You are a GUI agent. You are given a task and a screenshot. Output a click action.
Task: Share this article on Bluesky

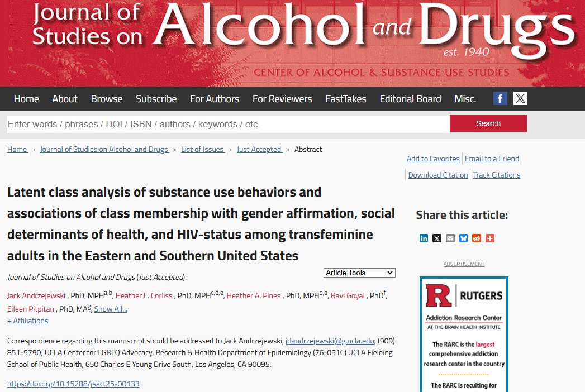(x=463, y=238)
